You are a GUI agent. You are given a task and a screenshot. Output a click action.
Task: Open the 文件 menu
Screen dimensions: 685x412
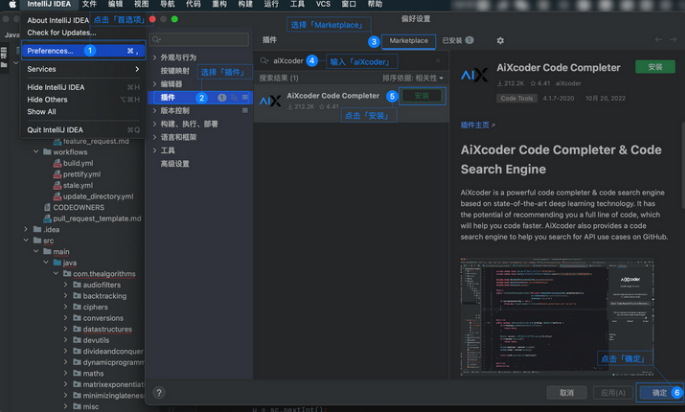(89, 4)
